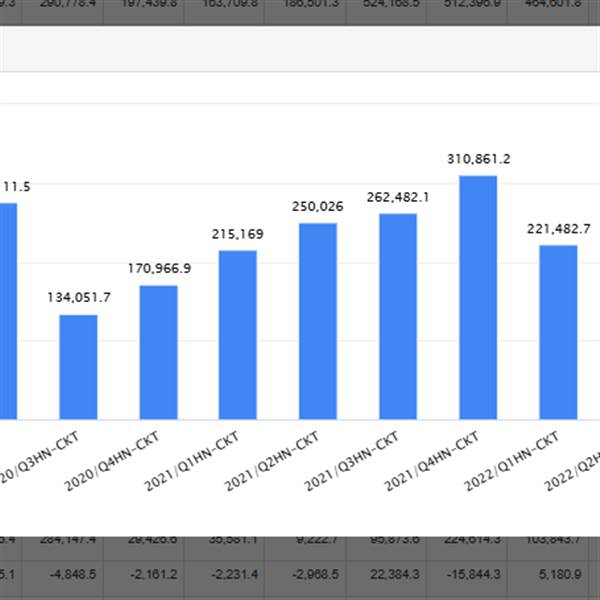Image resolution: width=600 pixels, height=600 pixels.
Task: Select background table cell -15,844.3
Action: [474, 574]
